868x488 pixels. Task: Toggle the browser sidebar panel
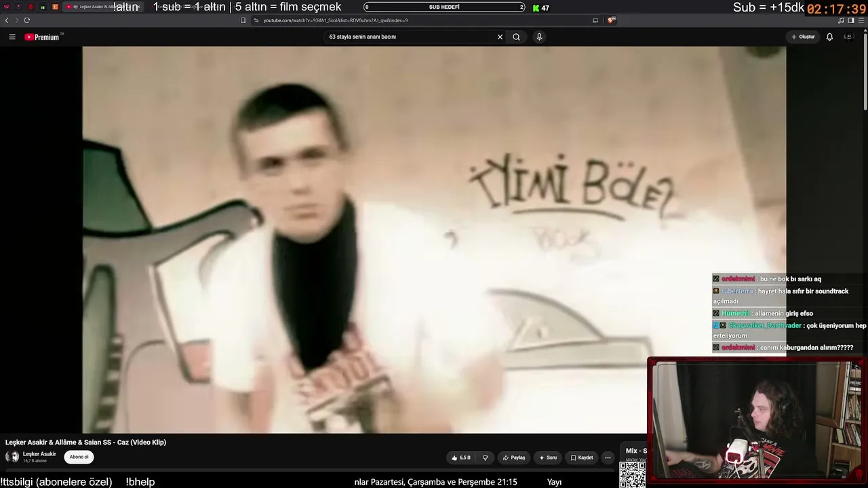851,20
